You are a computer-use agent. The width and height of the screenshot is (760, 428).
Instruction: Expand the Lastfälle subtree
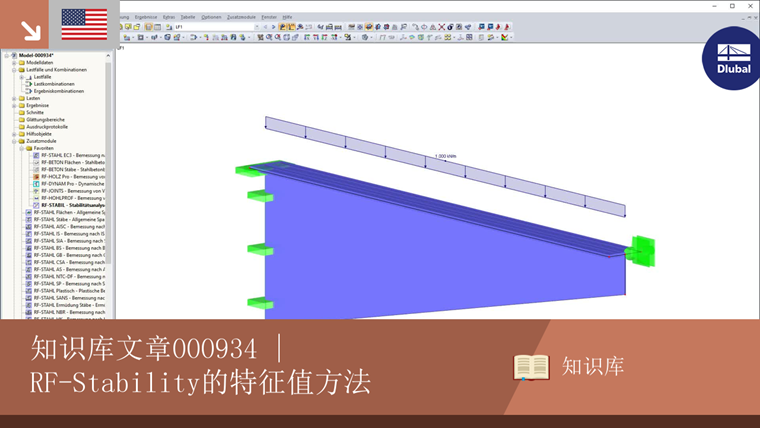tap(21, 77)
